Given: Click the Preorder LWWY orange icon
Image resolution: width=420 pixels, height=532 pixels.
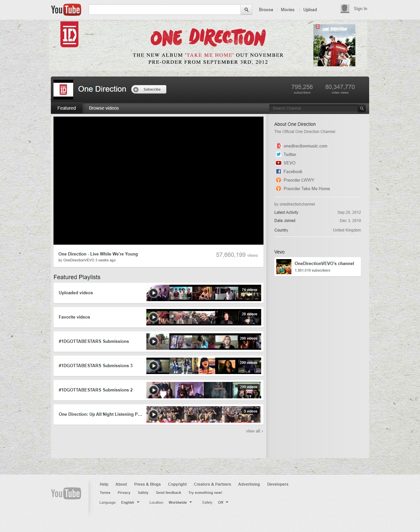Looking at the screenshot, I should [279, 180].
